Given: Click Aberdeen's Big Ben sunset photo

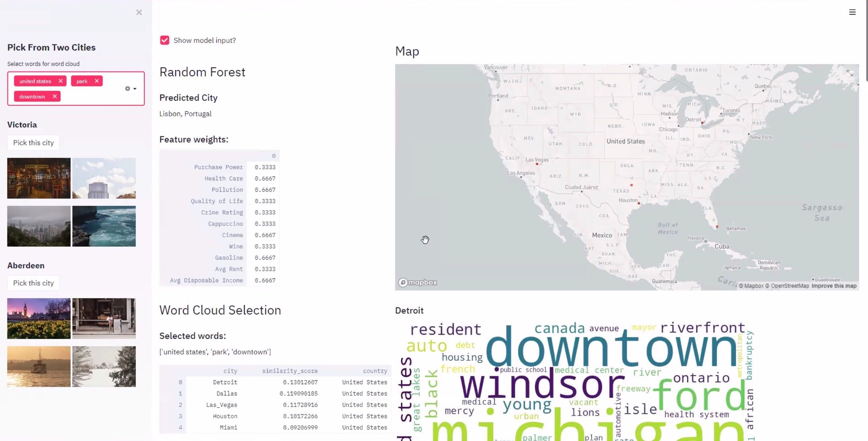Looking at the screenshot, I should click(x=39, y=318).
